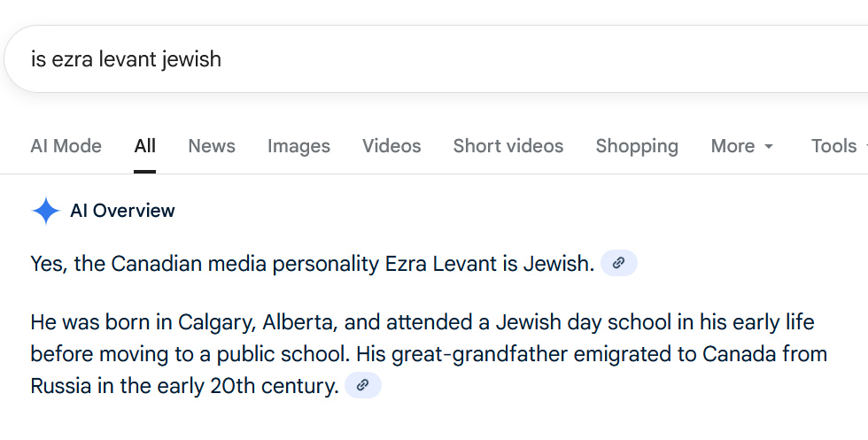The width and height of the screenshot is (868, 440).
Task: Open source link after the Russia paragraph
Action: click(x=362, y=385)
